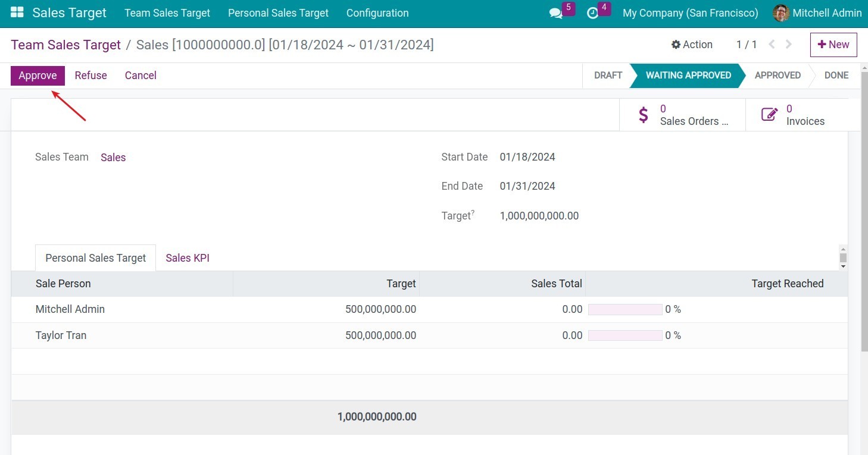Follow the Team Sales Target breadcrumb link
Screen dimensions: 868x455
pyautogui.click(x=66, y=45)
